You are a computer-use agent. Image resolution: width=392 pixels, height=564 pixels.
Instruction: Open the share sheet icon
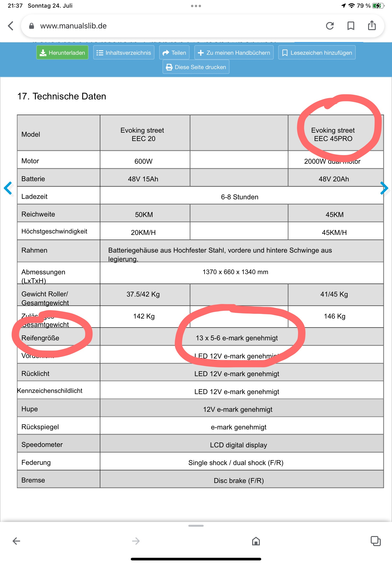[x=372, y=25]
